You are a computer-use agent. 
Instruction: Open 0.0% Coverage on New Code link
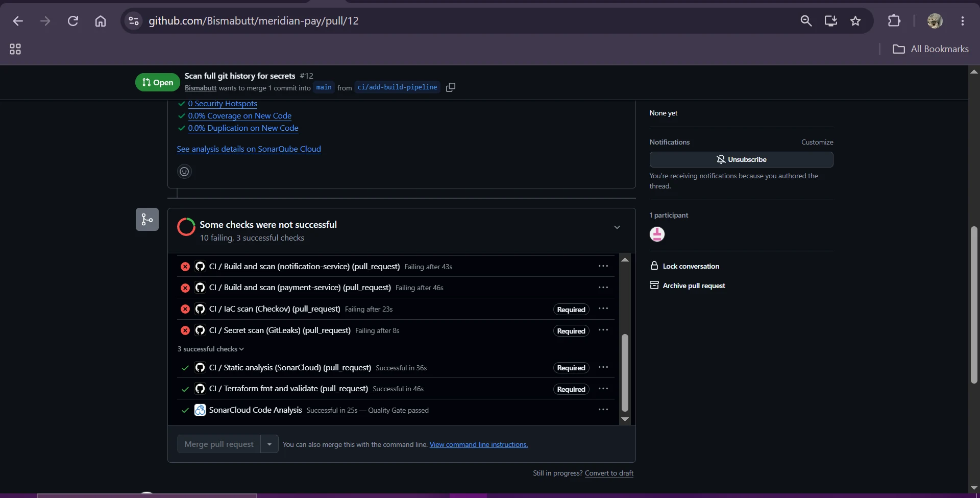(240, 116)
